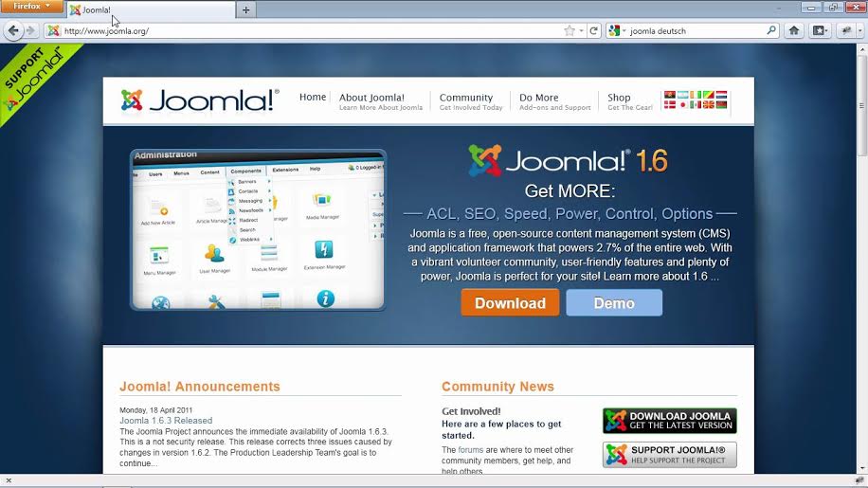Viewport: 868px width, 488px height.
Task: Reload the current page
Action: (x=593, y=31)
